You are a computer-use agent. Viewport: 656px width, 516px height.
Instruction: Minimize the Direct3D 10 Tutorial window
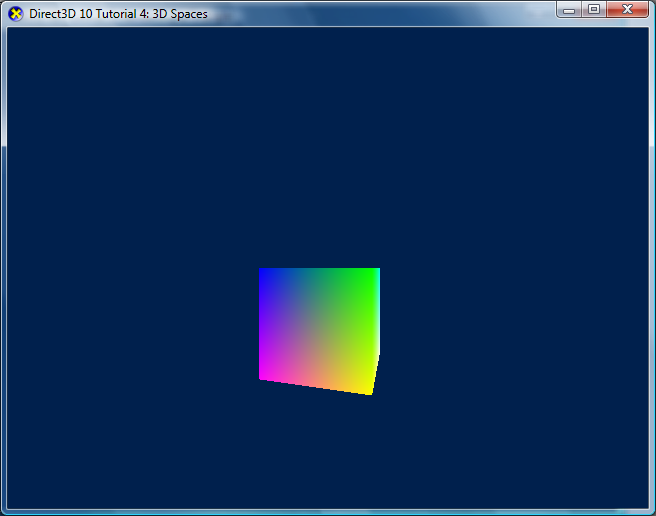[569, 10]
